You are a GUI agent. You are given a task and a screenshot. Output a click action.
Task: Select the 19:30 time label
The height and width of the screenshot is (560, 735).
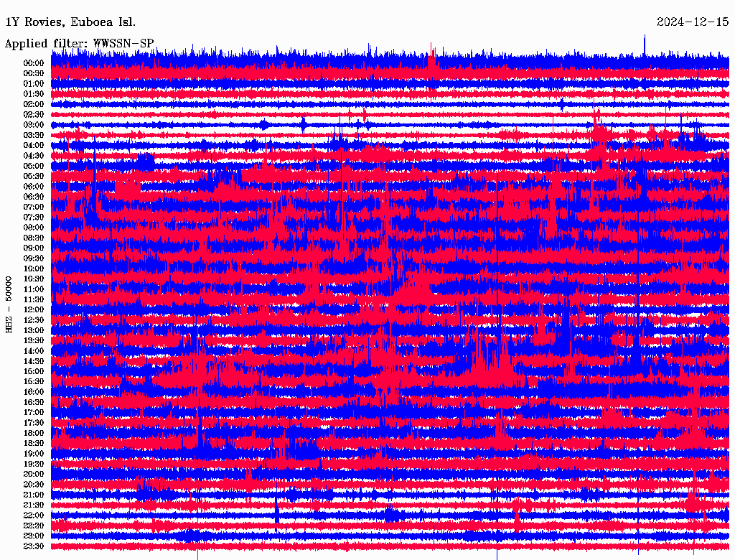tap(34, 464)
